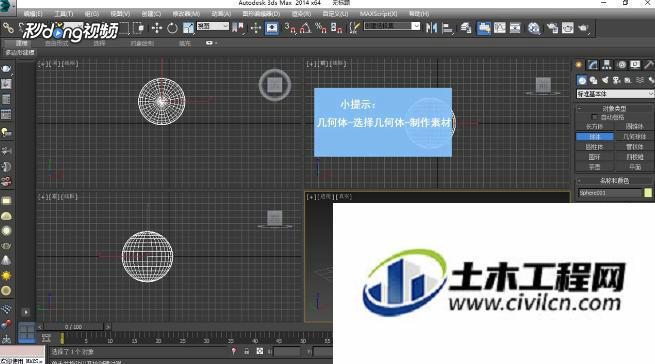Open the 标准基本体 primitives dropdown

(x=615, y=94)
